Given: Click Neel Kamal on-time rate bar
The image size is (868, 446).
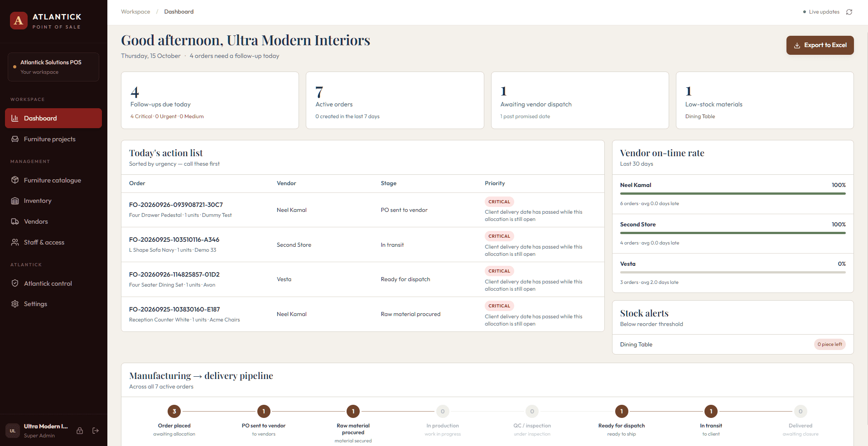Looking at the screenshot, I should 733,194.
